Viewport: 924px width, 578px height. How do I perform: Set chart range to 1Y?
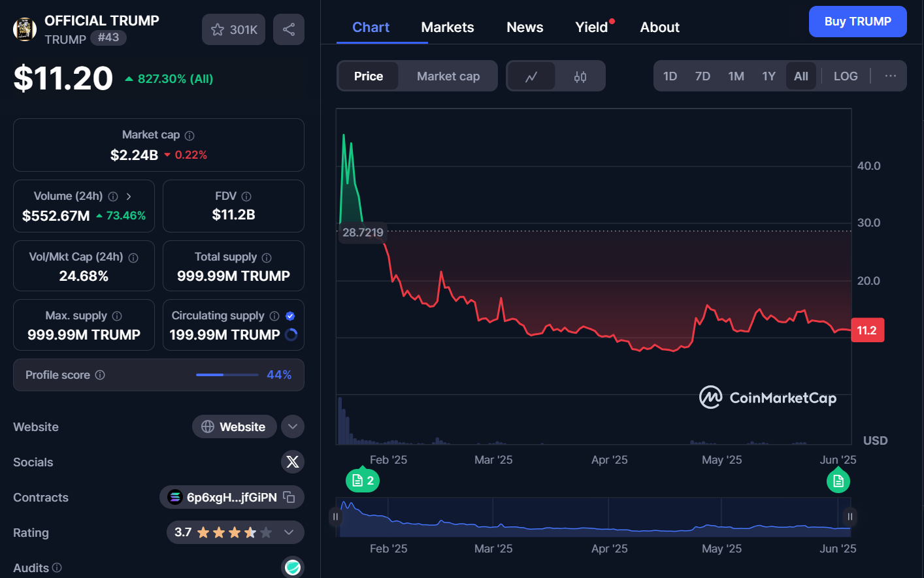pos(768,76)
